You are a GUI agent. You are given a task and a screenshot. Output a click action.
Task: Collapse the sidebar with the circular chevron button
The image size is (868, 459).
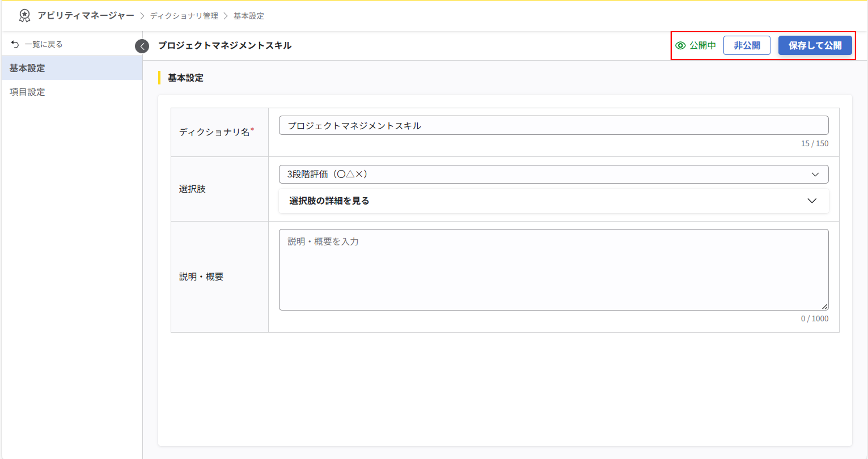143,47
